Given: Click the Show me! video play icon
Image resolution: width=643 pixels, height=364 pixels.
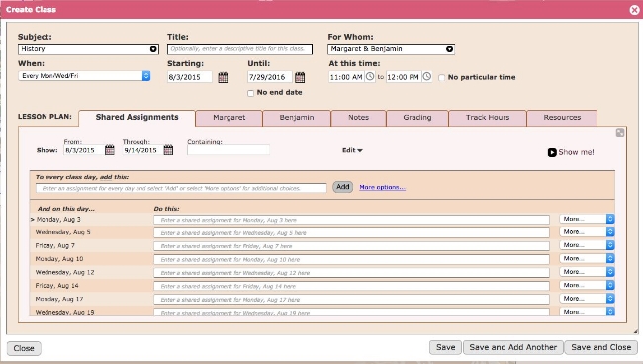Looking at the screenshot, I should click(x=552, y=152).
